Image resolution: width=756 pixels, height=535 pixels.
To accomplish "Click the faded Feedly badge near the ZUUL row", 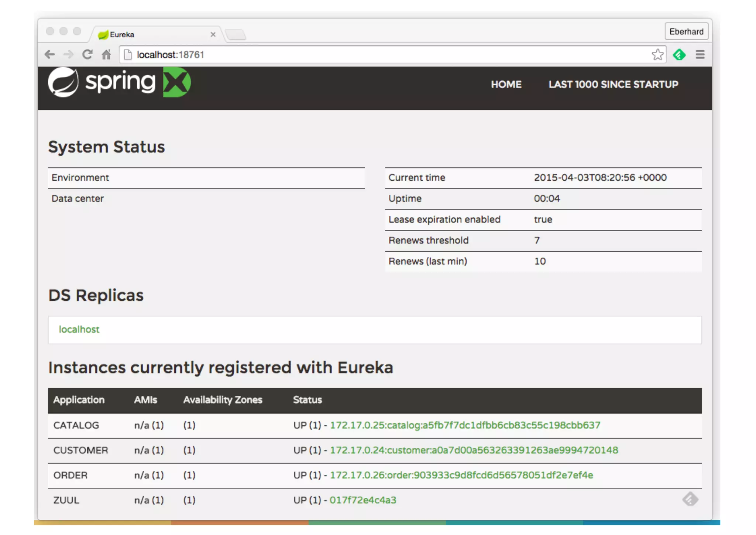I will [x=690, y=499].
